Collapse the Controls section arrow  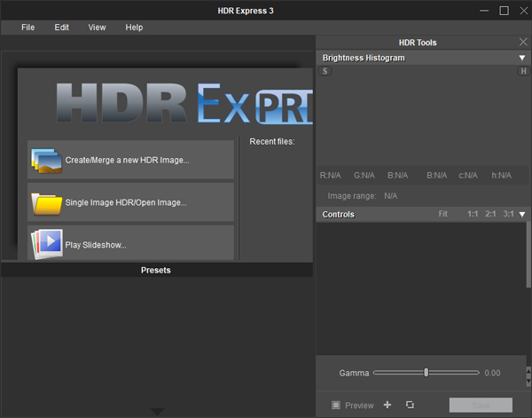coord(522,214)
